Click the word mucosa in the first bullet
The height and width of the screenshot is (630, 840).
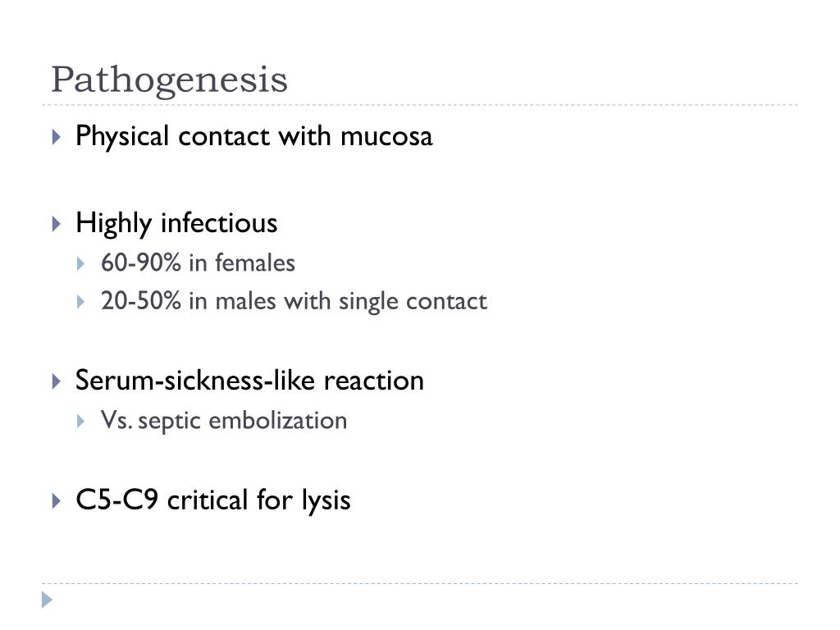(x=386, y=137)
